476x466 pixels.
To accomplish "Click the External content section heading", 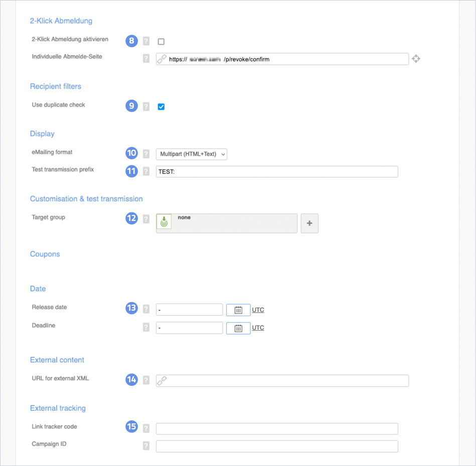I will coord(57,360).
